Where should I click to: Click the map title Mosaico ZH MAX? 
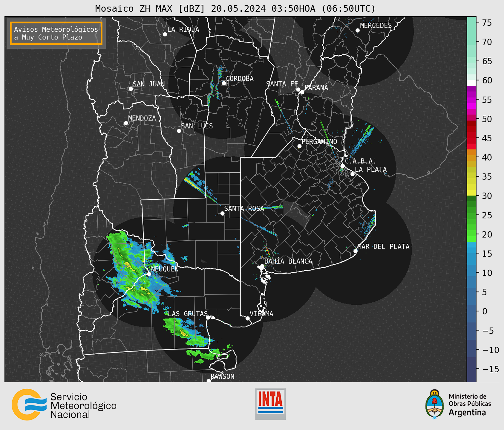pyautogui.click(x=235, y=9)
